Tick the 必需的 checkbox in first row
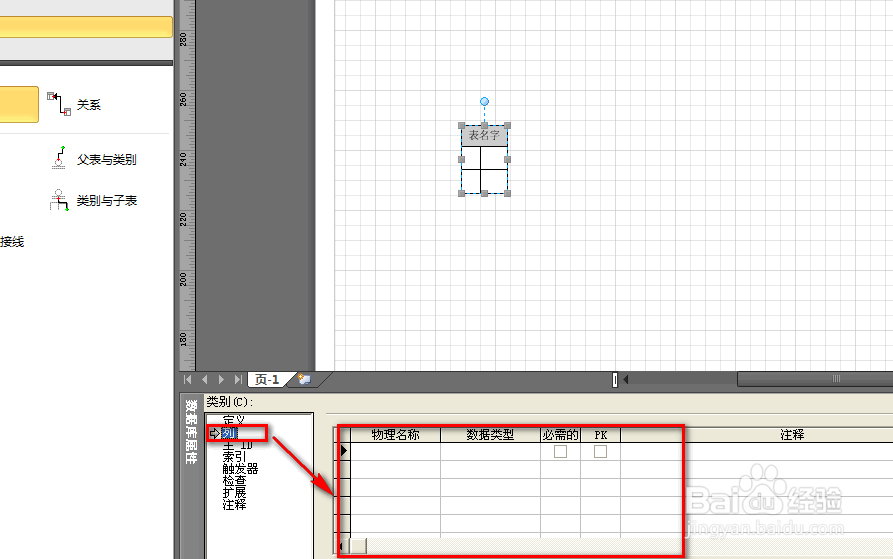The image size is (893, 559). tap(560, 451)
